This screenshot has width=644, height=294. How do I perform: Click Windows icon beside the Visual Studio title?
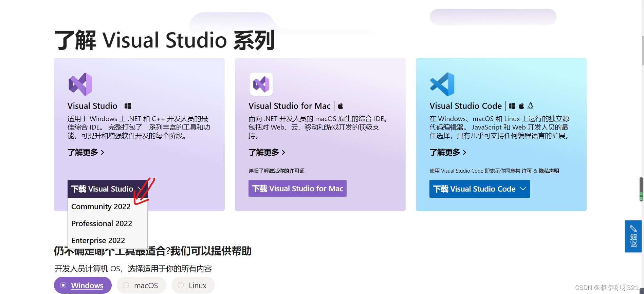click(x=128, y=106)
